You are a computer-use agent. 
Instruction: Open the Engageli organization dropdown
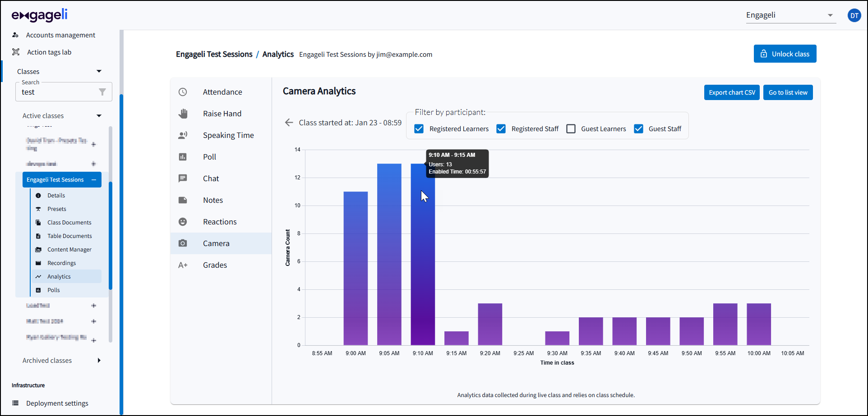[791, 15]
